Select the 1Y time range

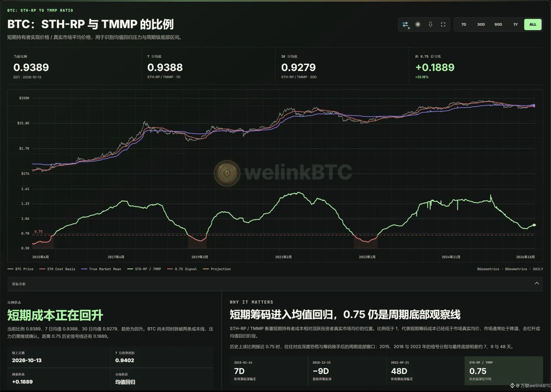tap(515, 24)
